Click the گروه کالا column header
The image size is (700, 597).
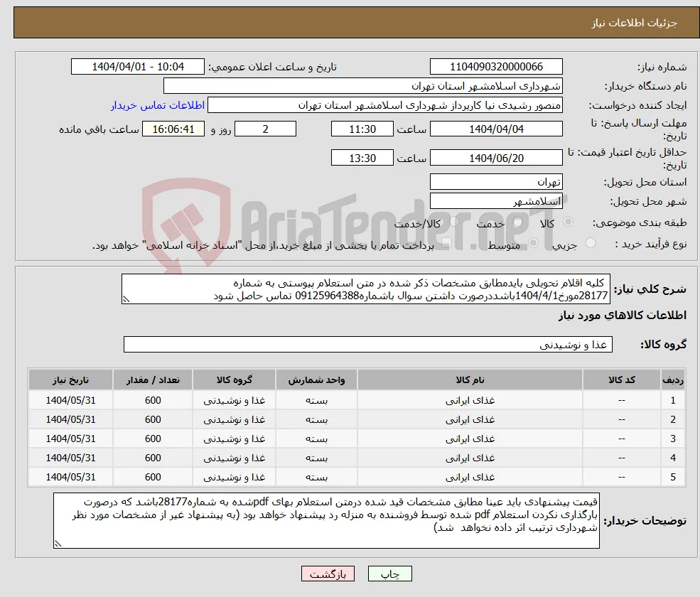tap(234, 380)
